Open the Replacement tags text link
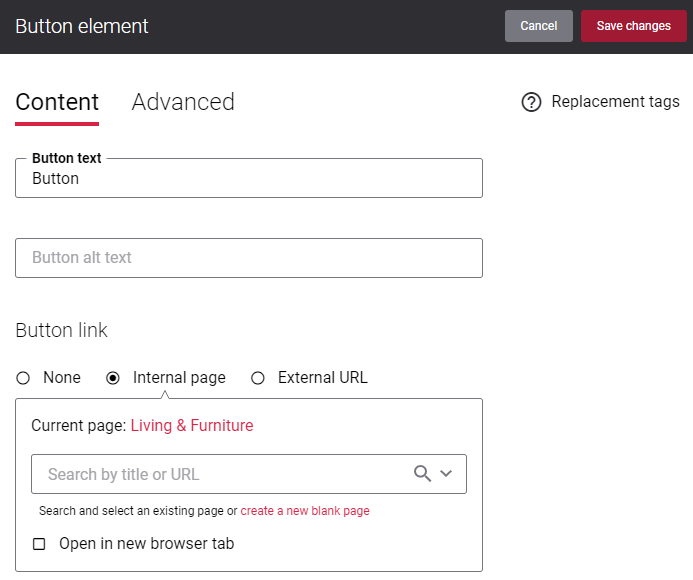 (x=615, y=102)
